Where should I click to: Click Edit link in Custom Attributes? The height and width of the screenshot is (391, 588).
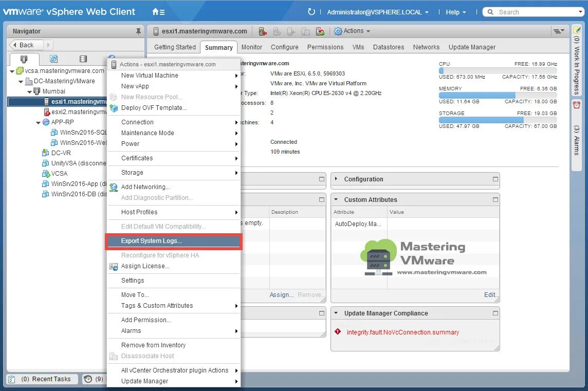(x=490, y=295)
